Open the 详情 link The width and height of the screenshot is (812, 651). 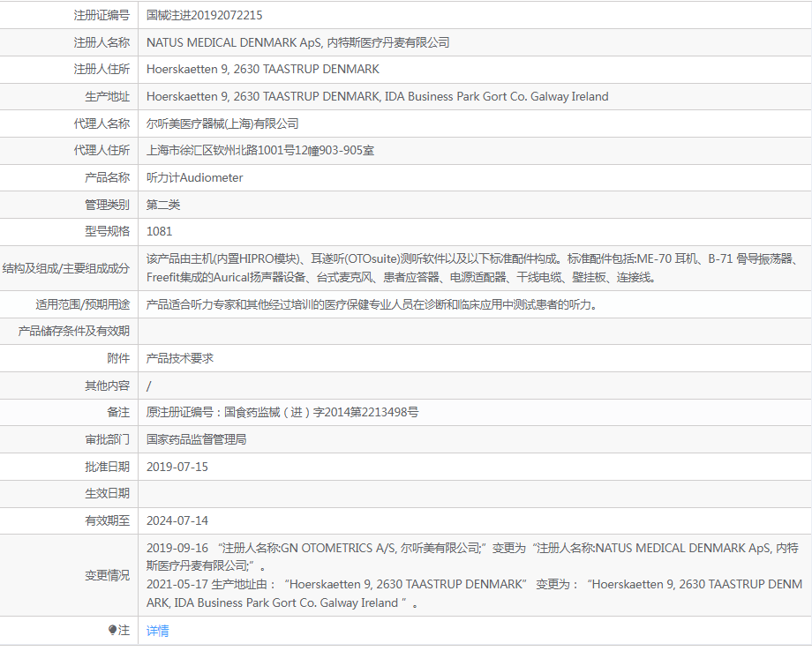pyautogui.click(x=157, y=631)
